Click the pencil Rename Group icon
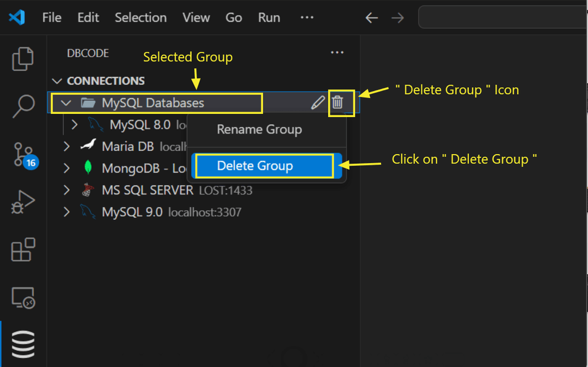588x367 pixels. 317,102
